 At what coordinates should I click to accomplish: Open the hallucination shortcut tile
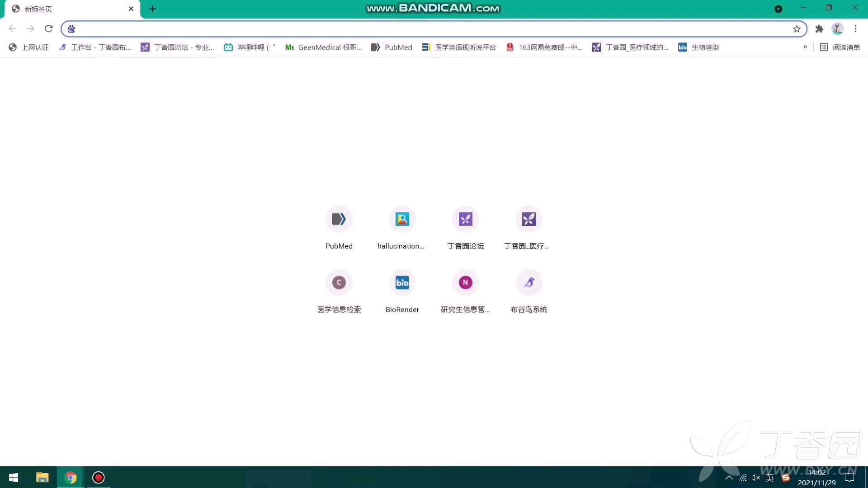(x=402, y=228)
